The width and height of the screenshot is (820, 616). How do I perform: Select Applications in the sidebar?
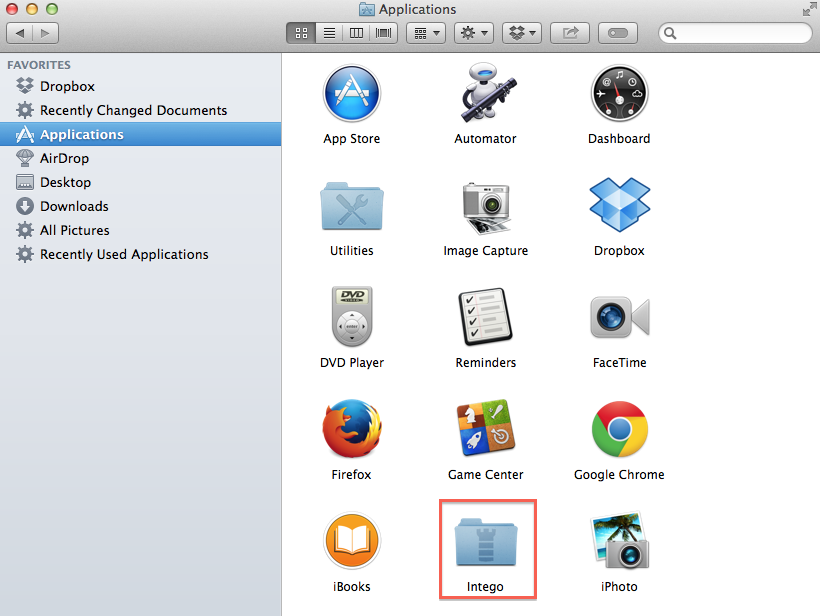[140, 134]
